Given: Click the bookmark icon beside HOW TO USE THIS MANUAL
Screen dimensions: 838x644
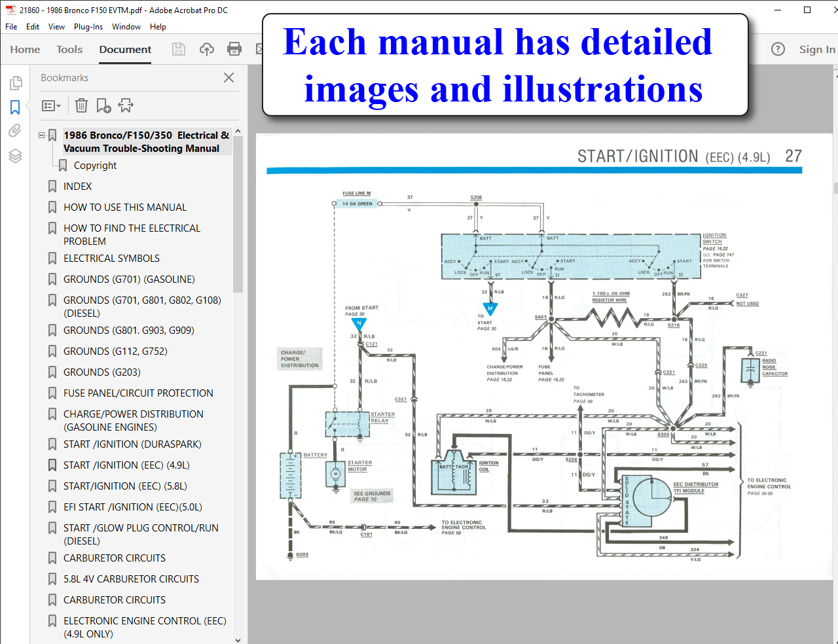Looking at the screenshot, I should click(52, 207).
